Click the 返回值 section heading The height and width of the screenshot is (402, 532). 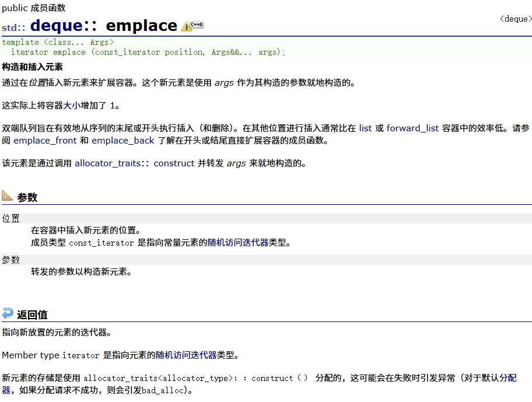32,314
